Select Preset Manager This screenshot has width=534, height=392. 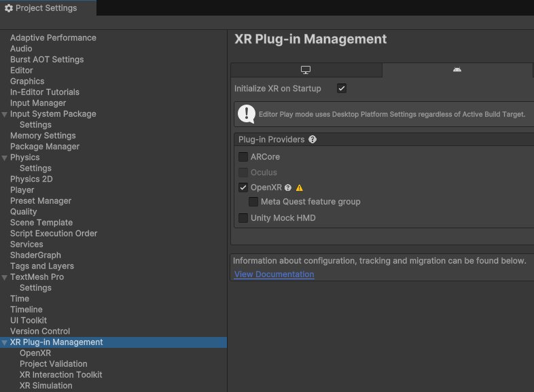tap(41, 201)
